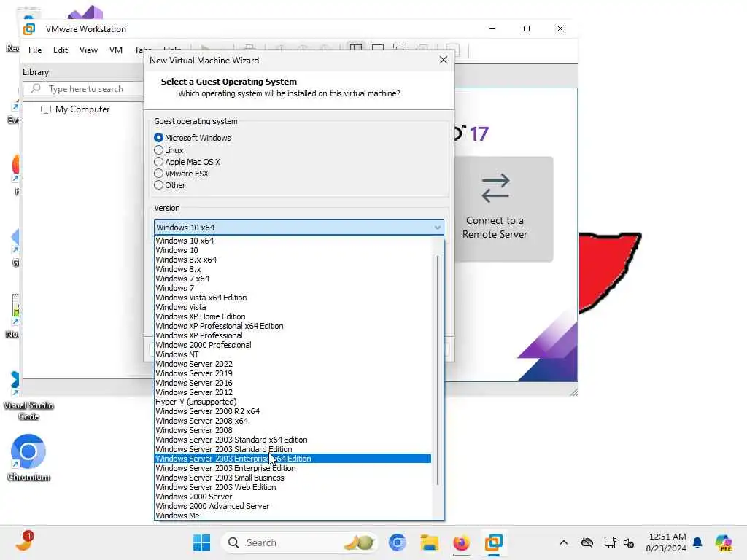Select Windows Server 2016

293,384
